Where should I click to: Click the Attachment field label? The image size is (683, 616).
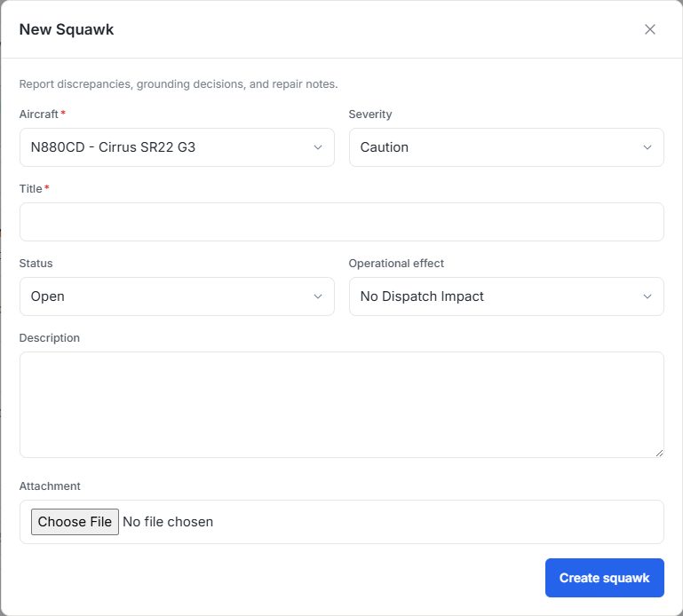pyautogui.click(x=50, y=486)
